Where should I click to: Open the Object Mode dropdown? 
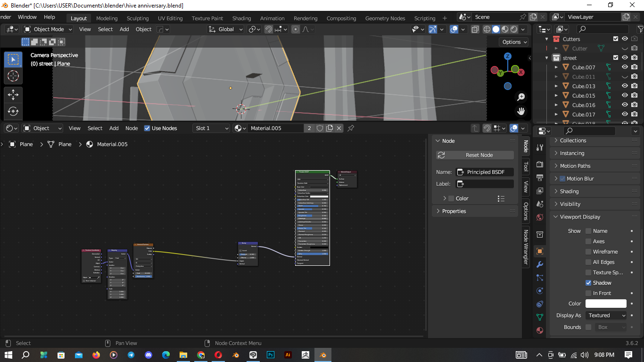point(48,29)
